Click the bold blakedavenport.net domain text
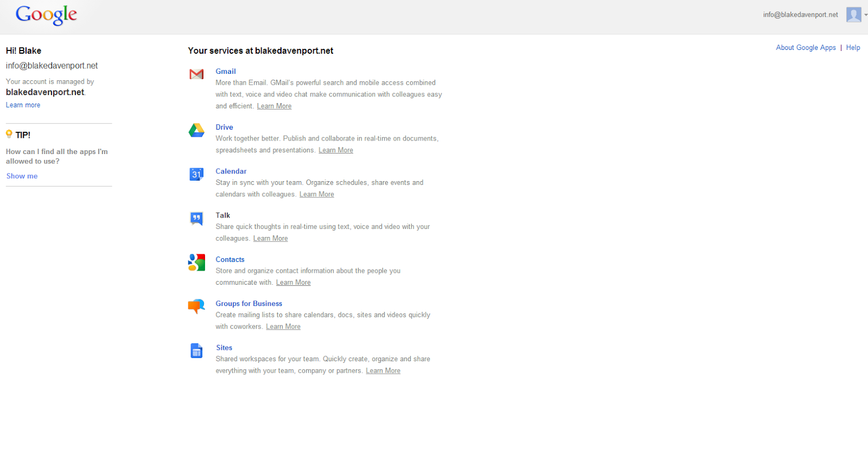 45,92
